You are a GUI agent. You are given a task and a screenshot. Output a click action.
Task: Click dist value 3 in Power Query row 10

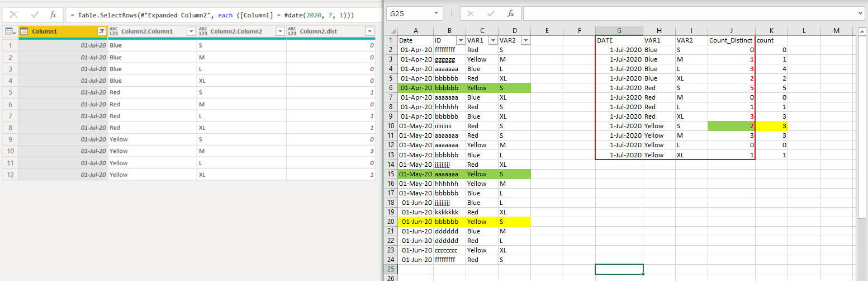[331, 151]
